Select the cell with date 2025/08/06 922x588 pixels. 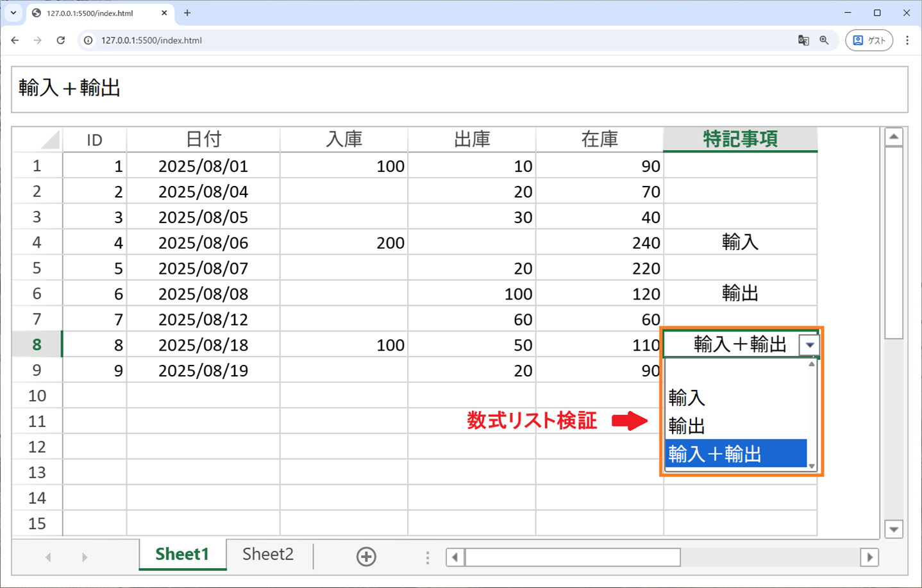(x=203, y=242)
